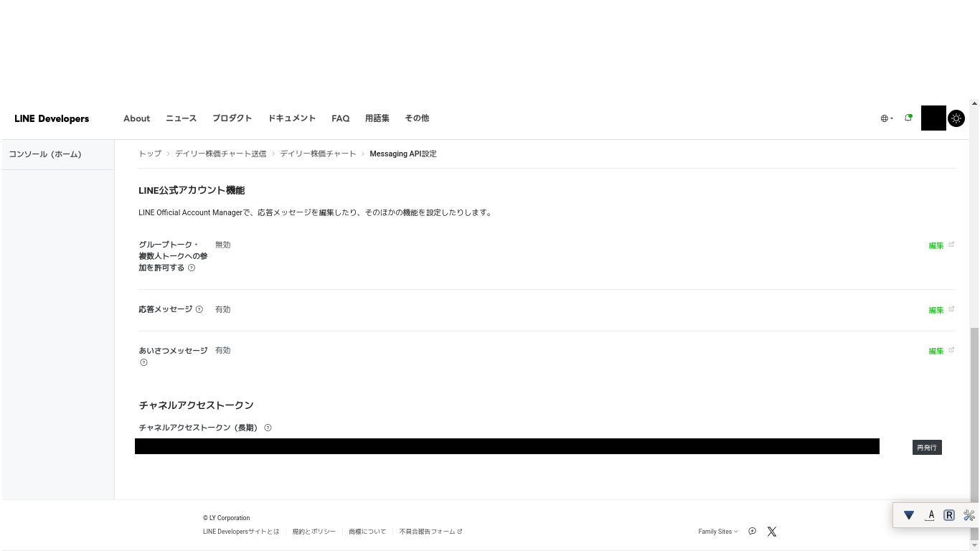This screenshot has height=551, width=980.
Task: Click the LINE公式アカウント機能 heading
Action: coord(192,190)
